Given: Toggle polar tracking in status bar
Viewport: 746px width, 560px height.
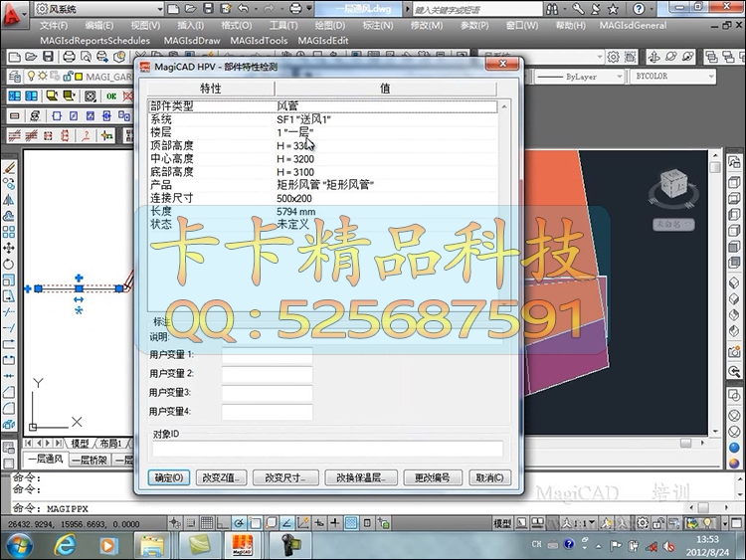Looking at the screenshot, I should coord(239,523).
